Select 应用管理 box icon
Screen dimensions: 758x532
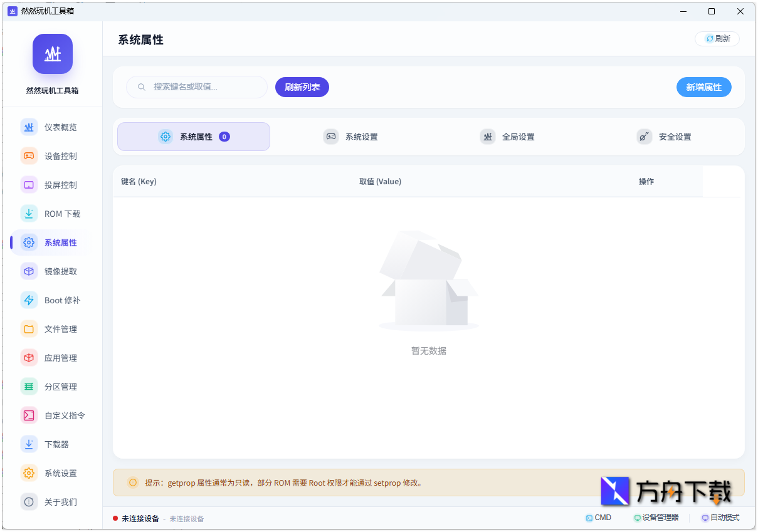(x=29, y=358)
